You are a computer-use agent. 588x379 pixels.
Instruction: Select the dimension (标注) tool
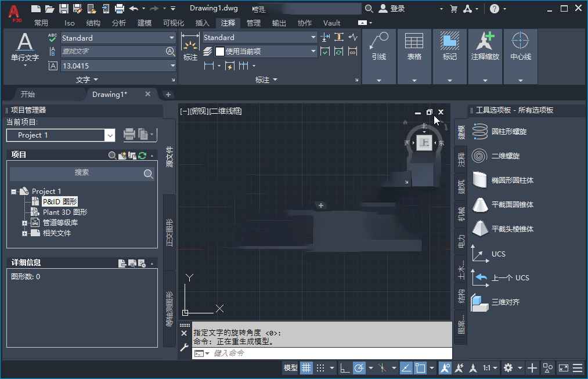point(190,47)
